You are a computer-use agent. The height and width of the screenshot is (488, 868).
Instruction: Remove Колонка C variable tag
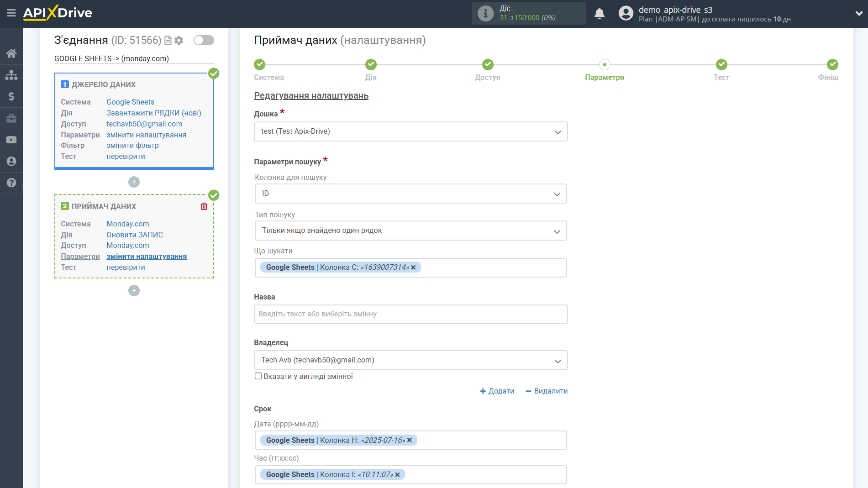(x=413, y=268)
